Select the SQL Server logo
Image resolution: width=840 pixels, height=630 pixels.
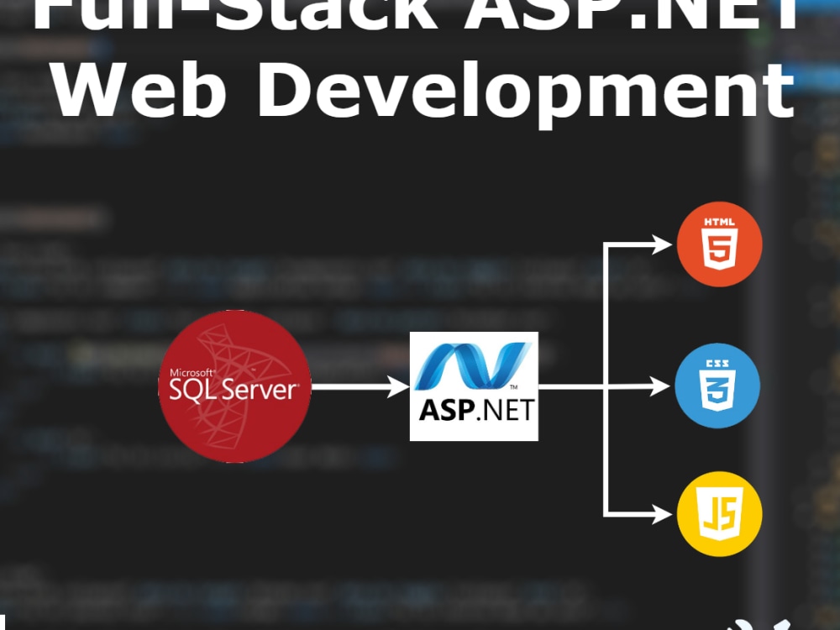coord(235,386)
